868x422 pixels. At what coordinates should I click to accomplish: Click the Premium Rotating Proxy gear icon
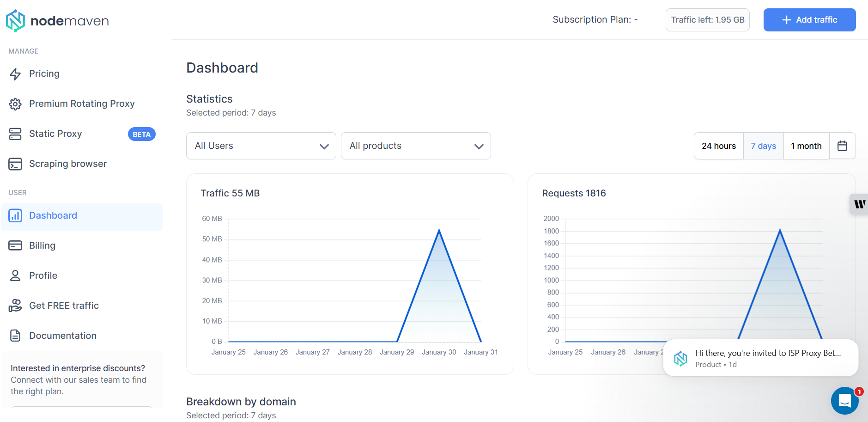pos(15,104)
